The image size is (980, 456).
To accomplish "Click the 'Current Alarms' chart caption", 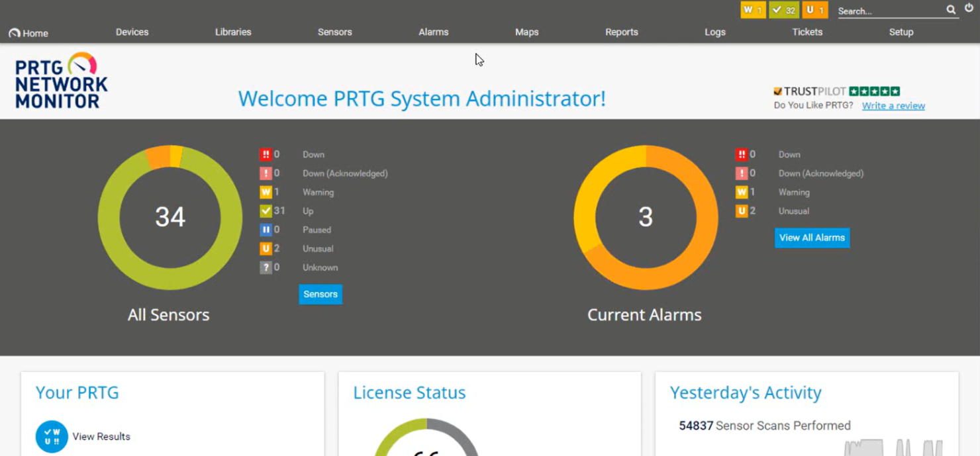I will (x=644, y=315).
